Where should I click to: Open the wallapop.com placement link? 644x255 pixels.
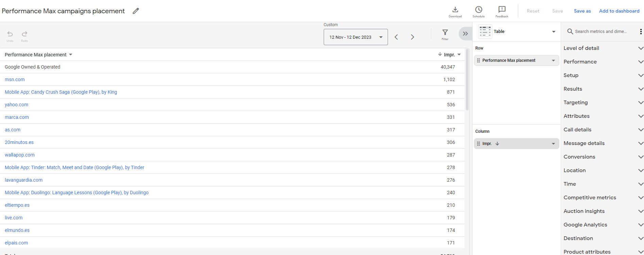20,155
